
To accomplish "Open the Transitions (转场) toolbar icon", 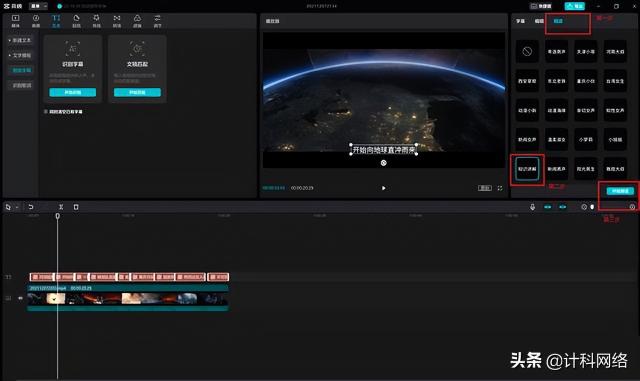I will (117, 21).
